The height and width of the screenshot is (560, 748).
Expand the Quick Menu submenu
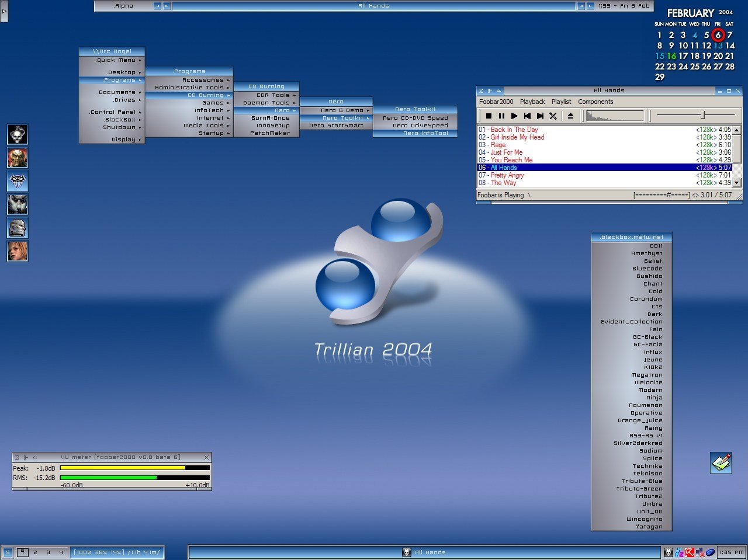pyautogui.click(x=112, y=60)
